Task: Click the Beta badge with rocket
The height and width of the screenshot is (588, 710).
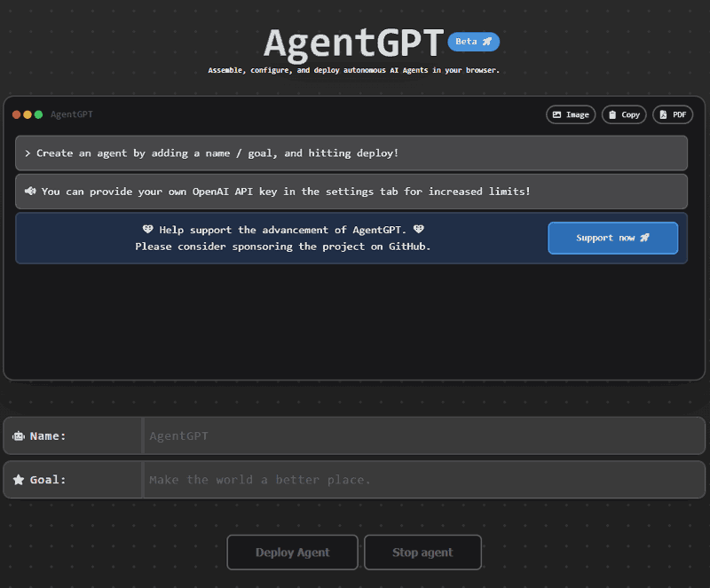Action: tap(473, 42)
